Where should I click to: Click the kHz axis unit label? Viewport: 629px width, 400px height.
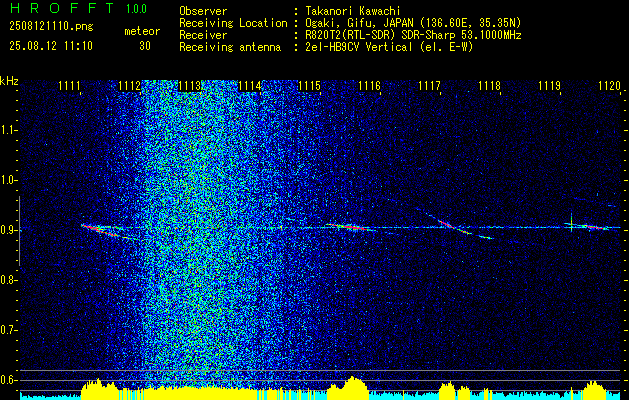[x=9, y=81]
